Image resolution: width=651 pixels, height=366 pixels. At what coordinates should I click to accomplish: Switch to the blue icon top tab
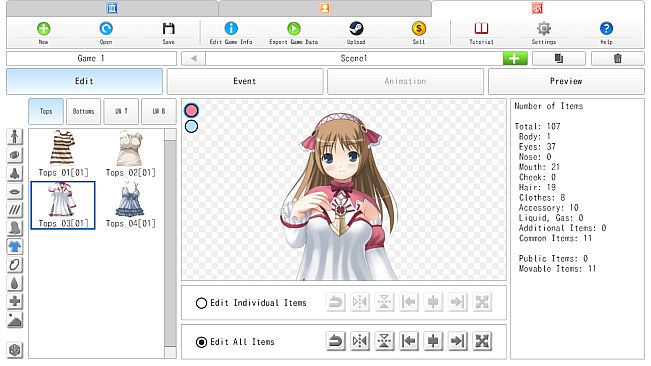click(112, 8)
